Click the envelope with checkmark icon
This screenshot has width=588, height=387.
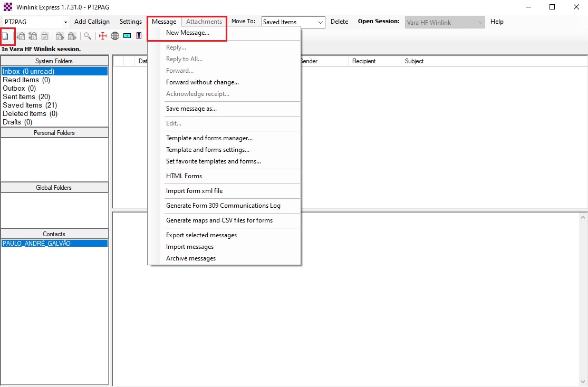click(x=45, y=36)
